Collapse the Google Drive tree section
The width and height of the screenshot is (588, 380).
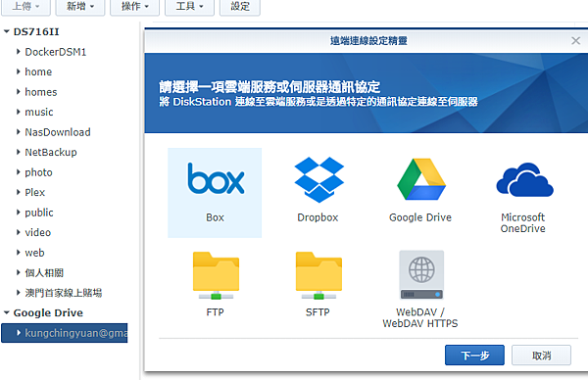[x=7, y=312]
